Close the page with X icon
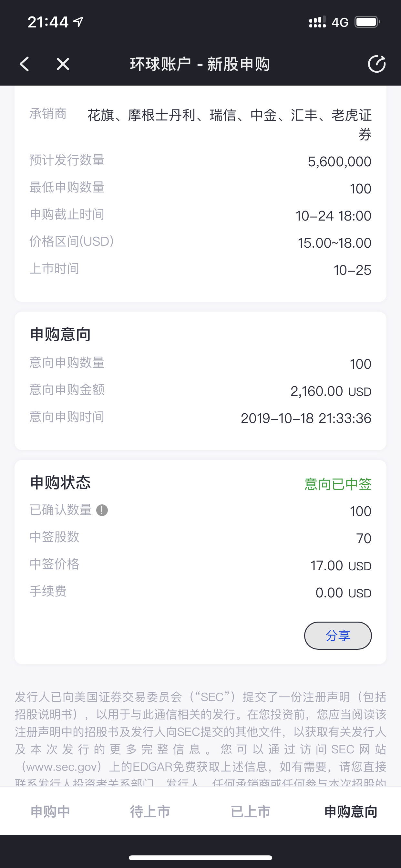This screenshot has height=868, width=401. pos(63,64)
